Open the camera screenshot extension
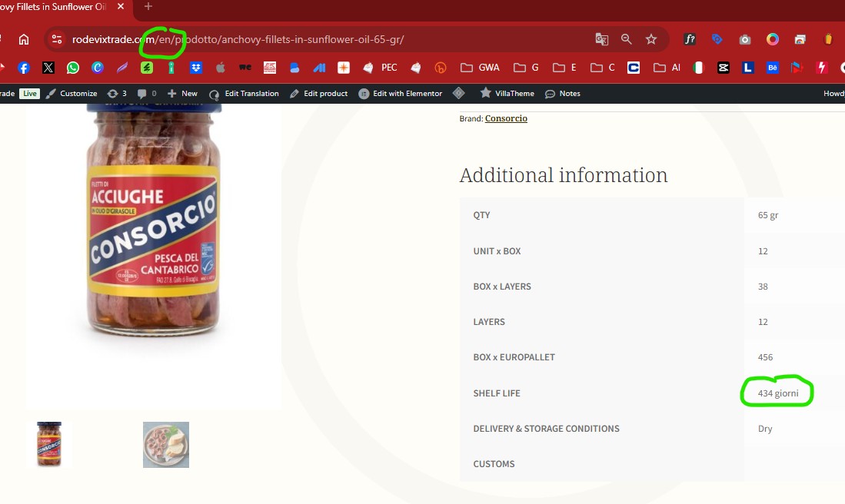 point(745,39)
